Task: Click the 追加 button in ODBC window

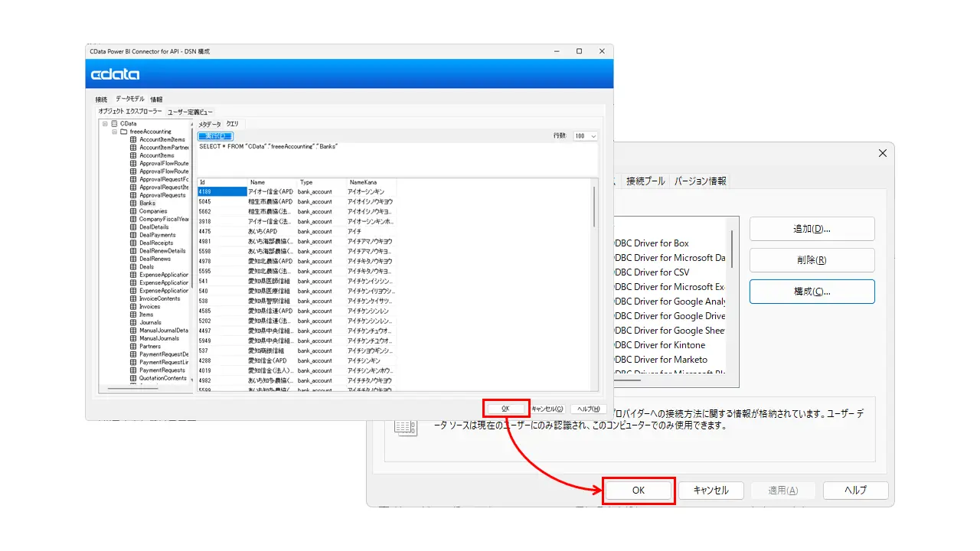Action: 812,229
